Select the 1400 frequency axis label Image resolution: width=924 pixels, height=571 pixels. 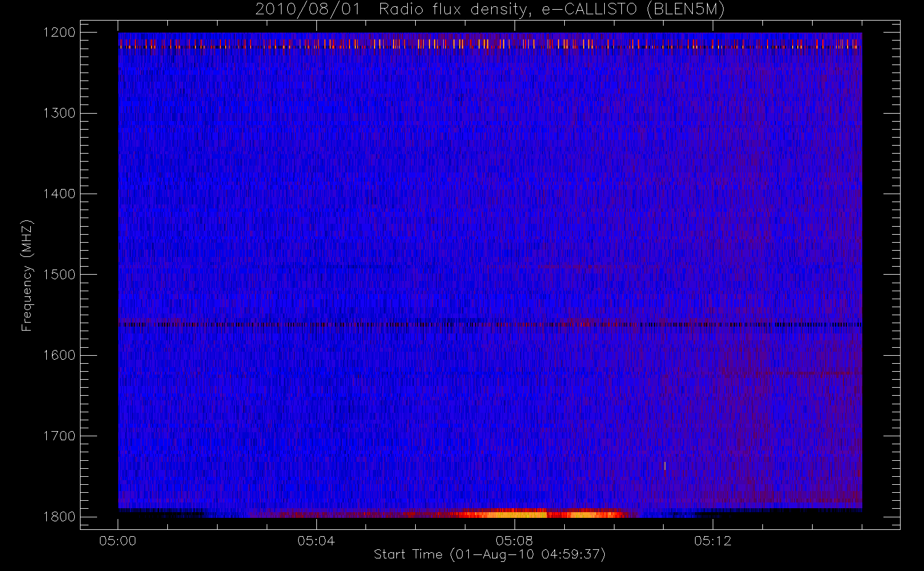(x=59, y=194)
